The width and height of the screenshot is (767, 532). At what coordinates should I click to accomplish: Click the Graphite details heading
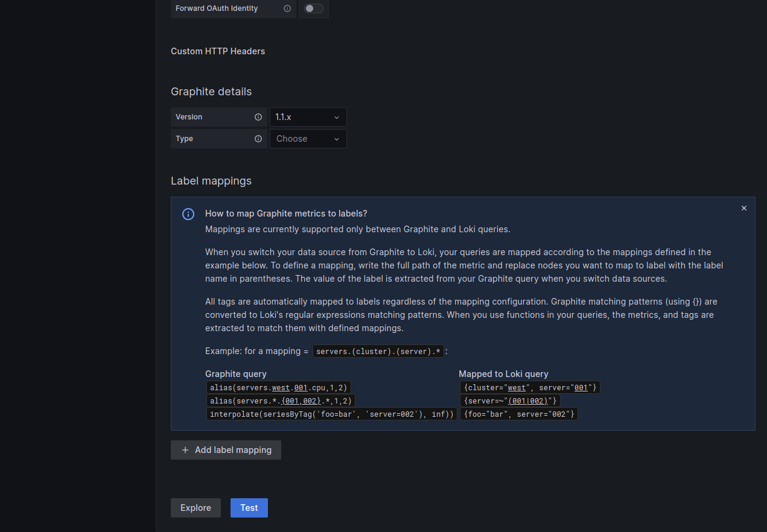pos(211,92)
